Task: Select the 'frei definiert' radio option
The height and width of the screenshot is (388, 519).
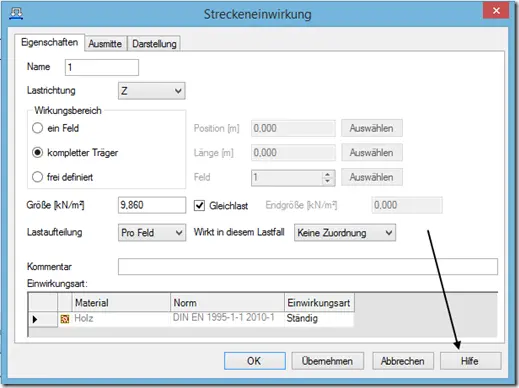Action: pyautogui.click(x=37, y=177)
